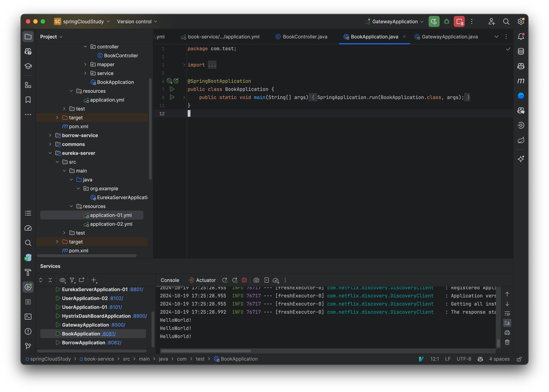Viewport: 549px width, 392px height.
Task: Toggle soft-wrap in console
Action: tap(507, 313)
